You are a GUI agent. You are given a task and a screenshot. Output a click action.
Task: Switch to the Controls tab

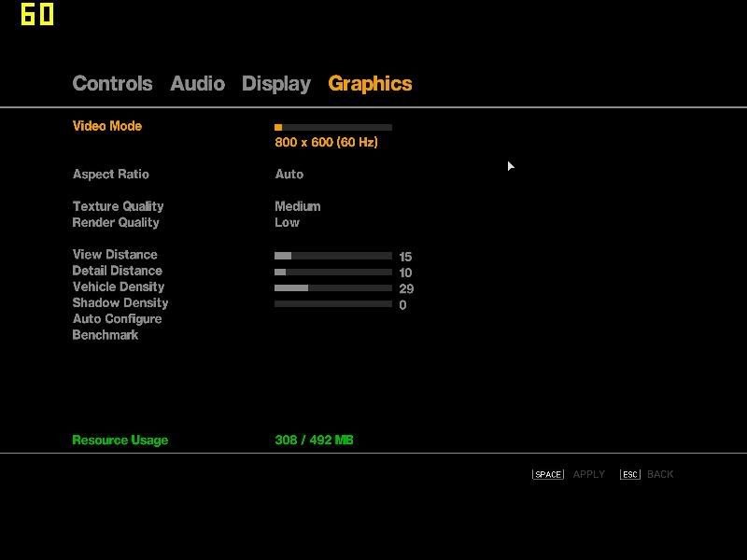point(112,83)
